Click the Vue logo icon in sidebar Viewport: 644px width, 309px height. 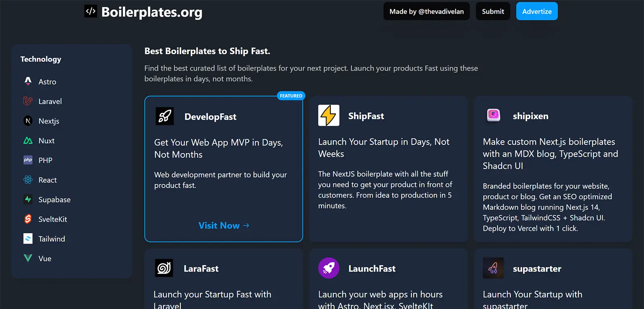[x=28, y=258]
